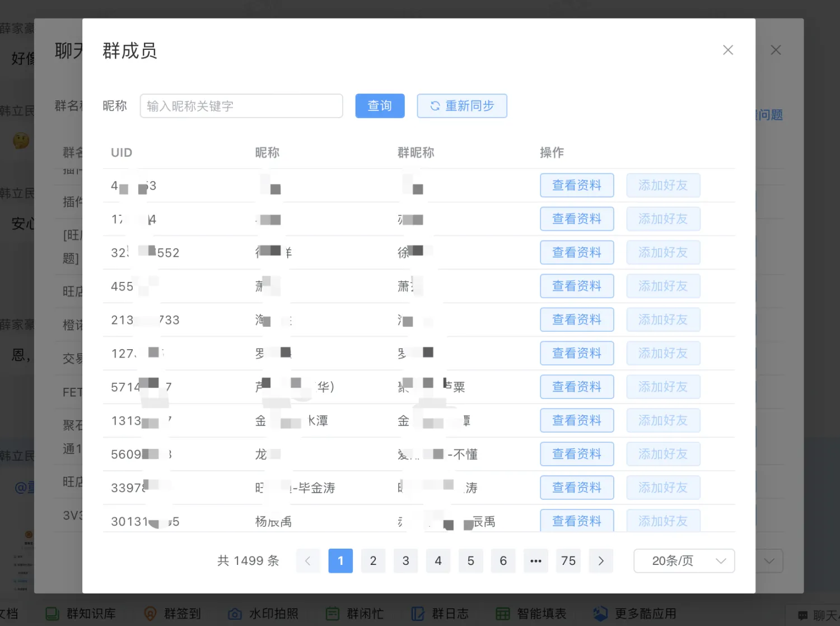View profile for UID starting 127
840x626 pixels.
pyautogui.click(x=577, y=353)
